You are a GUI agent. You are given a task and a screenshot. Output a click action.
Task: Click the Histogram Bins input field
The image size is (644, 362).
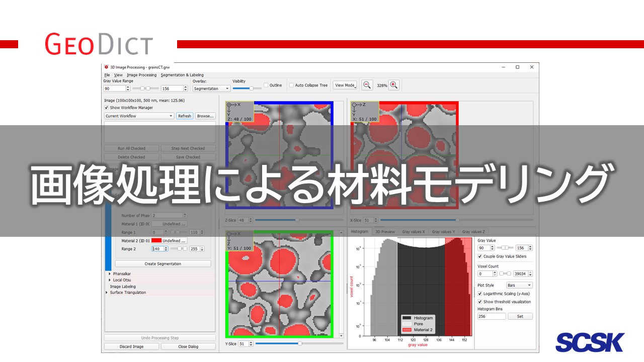[x=491, y=316]
